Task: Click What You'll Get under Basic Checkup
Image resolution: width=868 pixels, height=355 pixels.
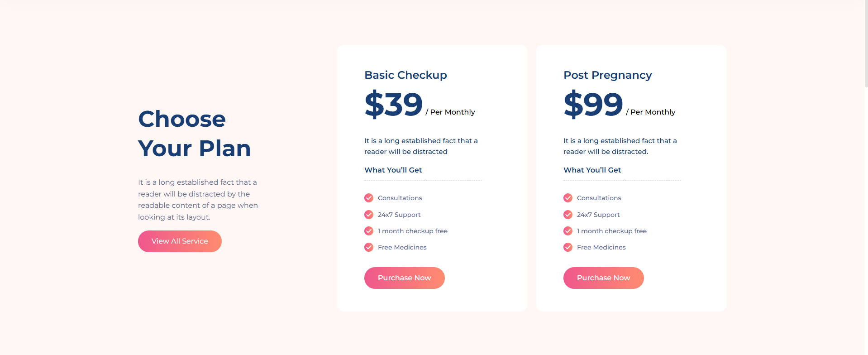Action: [393, 170]
